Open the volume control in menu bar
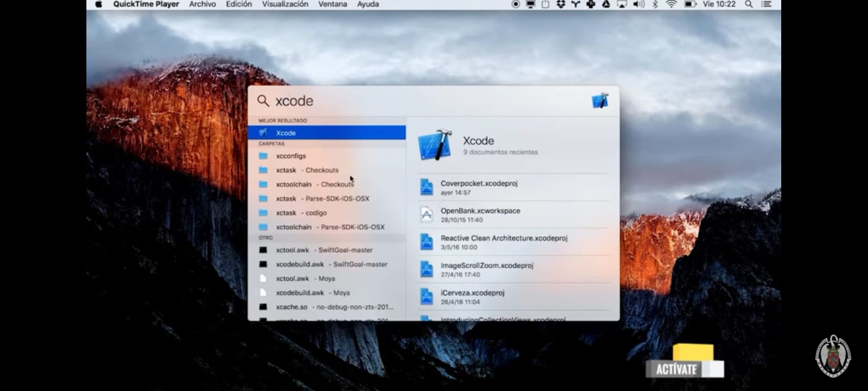The image size is (868, 391). pyautogui.click(x=639, y=4)
